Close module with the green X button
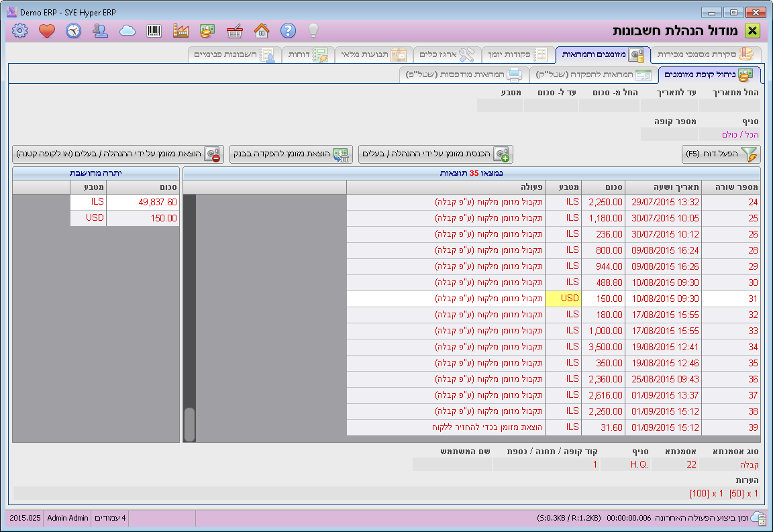 (753, 31)
